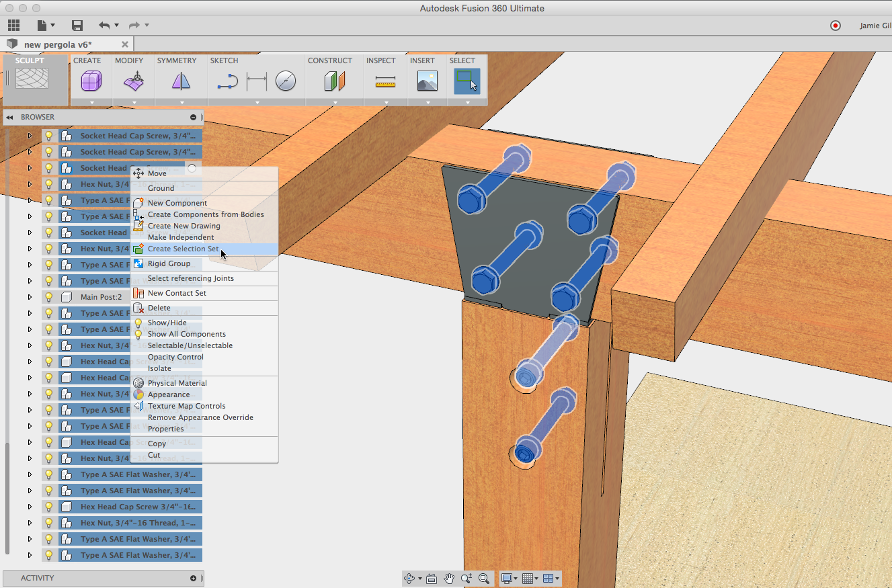Click the Fit to window zoom icon
This screenshot has width=892, height=588.
click(484, 578)
